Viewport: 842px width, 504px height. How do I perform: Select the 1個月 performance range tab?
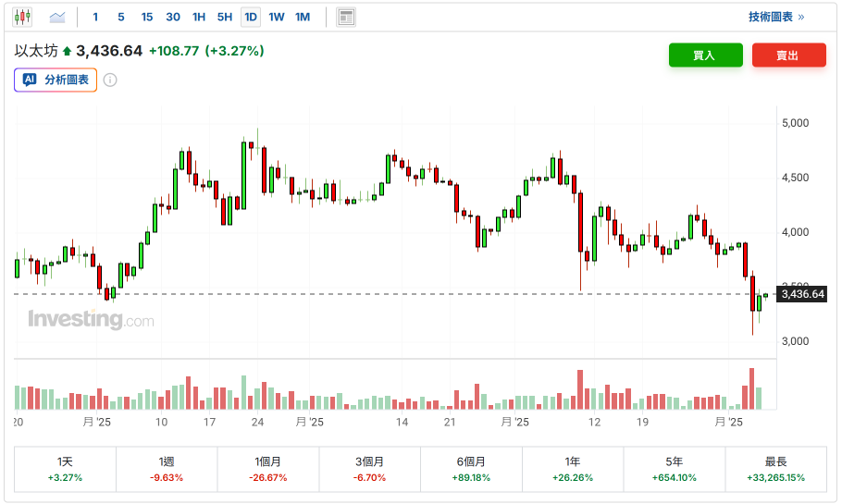[x=267, y=469]
